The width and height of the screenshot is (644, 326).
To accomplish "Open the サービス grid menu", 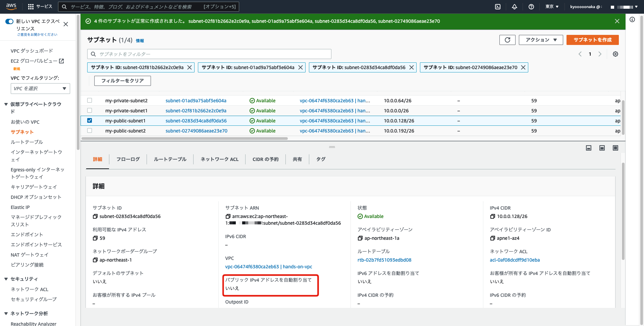I will click(x=40, y=7).
